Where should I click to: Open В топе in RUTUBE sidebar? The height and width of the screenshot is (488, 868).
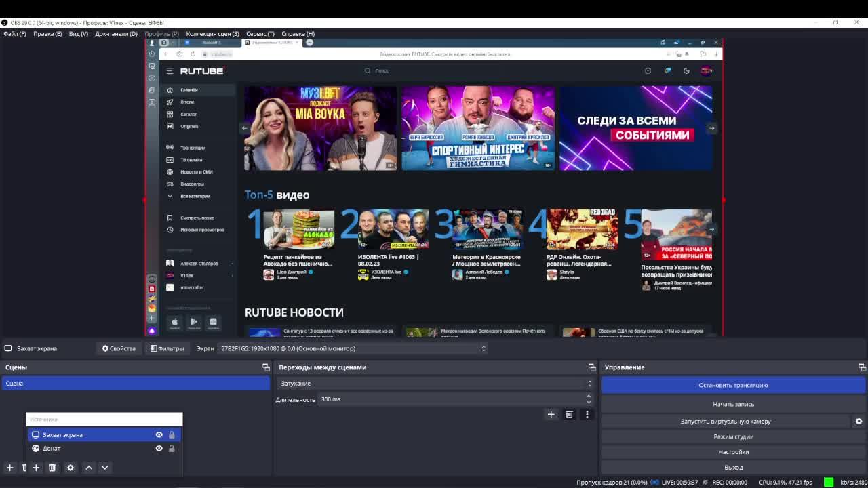tap(197, 102)
